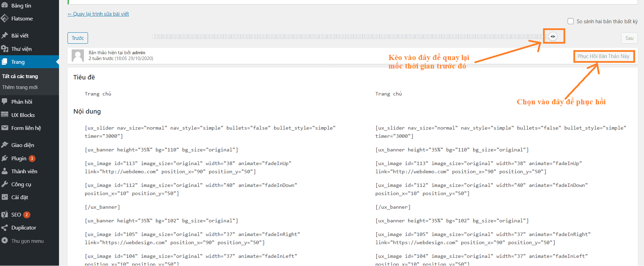Click the Thư viện media icon
644x266 pixels.
(4, 49)
